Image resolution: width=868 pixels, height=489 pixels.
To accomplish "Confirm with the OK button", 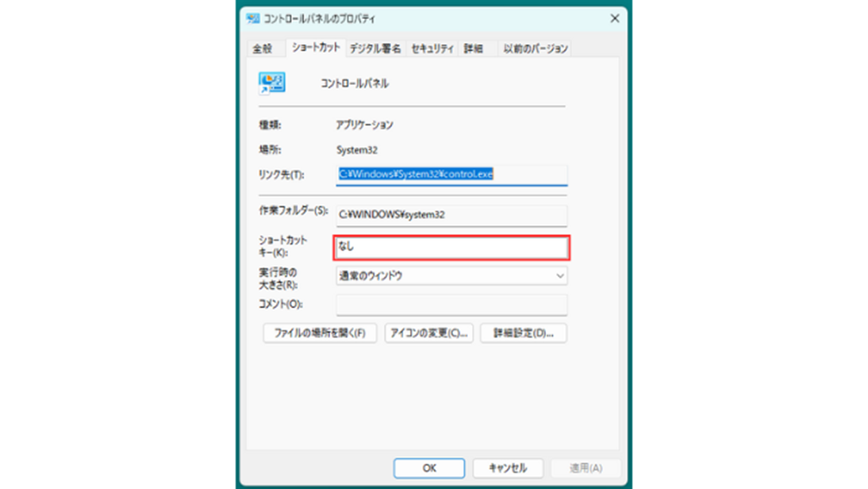I will pyautogui.click(x=429, y=468).
